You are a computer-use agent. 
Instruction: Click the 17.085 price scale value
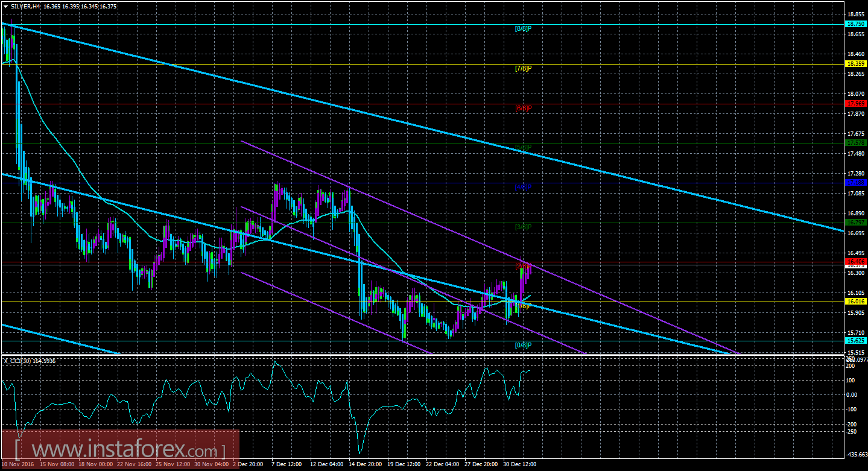(x=856, y=194)
